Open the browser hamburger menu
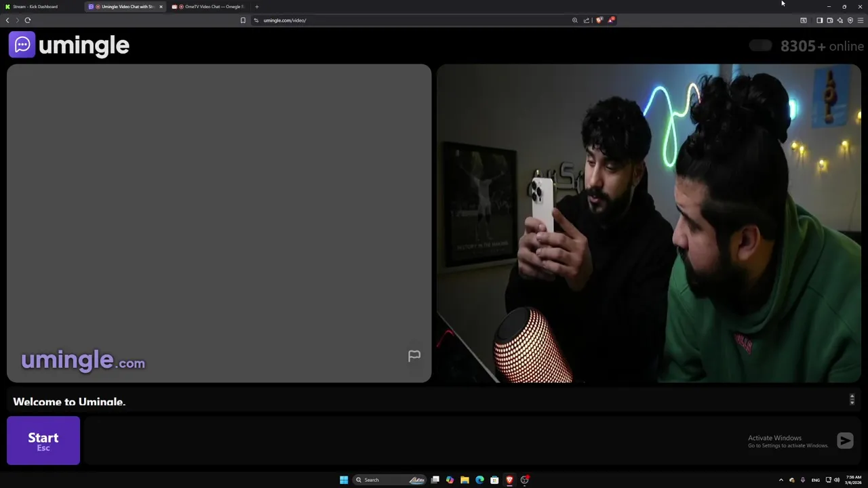 coord(861,20)
